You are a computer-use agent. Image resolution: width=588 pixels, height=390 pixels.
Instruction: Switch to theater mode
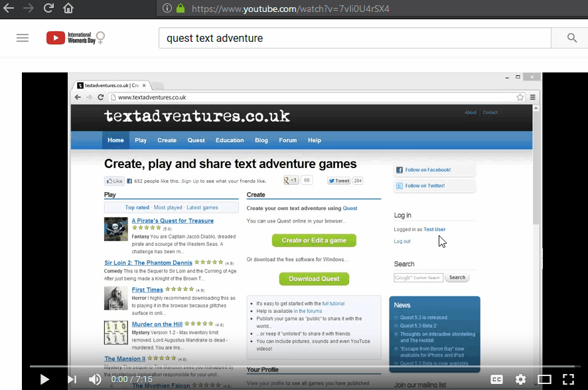pyautogui.click(x=544, y=379)
